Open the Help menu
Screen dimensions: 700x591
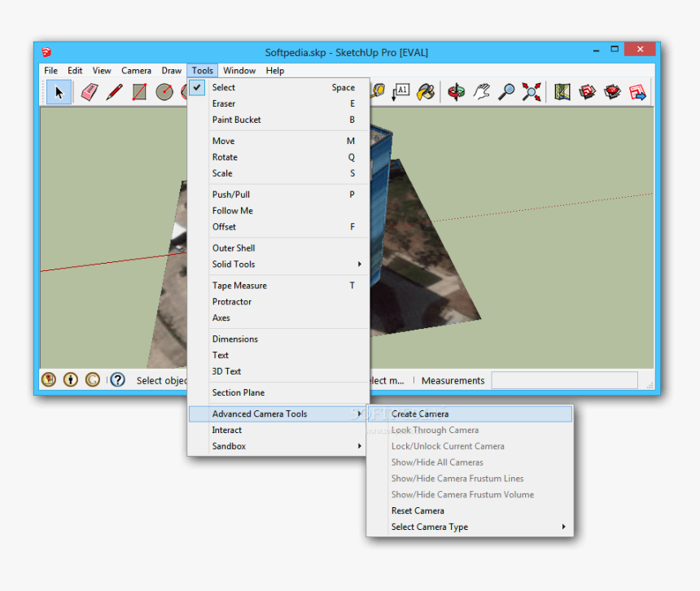275,71
